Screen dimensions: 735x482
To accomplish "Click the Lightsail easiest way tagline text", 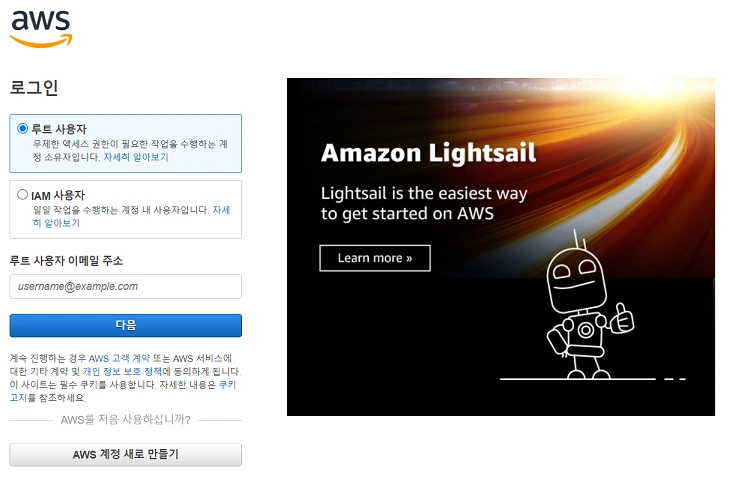I will (x=424, y=203).
